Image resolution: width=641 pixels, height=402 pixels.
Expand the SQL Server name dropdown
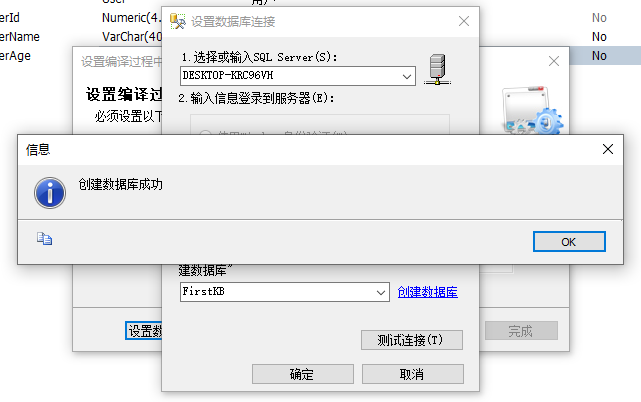point(406,76)
